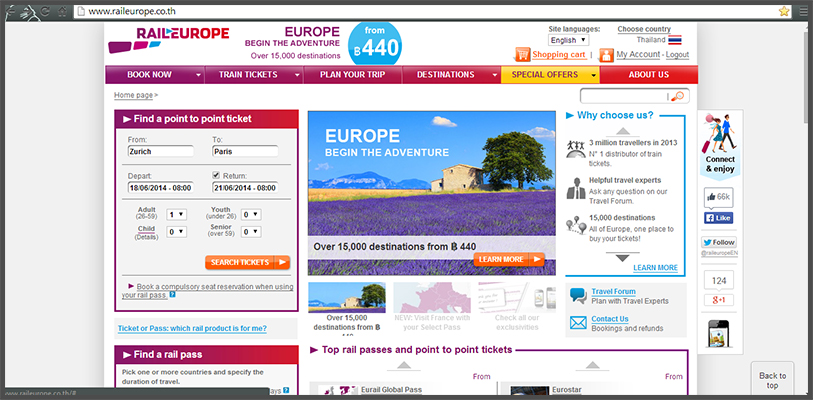
Task: Open the Contact Us link
Action: [610, 319]
